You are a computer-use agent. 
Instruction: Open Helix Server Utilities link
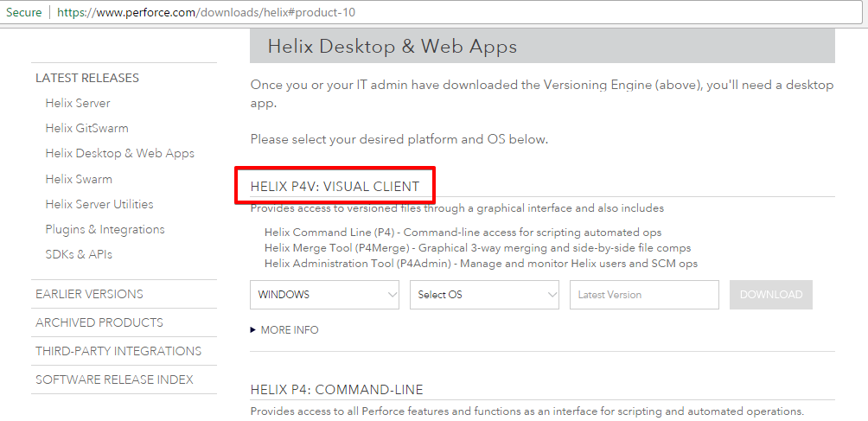click(x=99, y=204)
